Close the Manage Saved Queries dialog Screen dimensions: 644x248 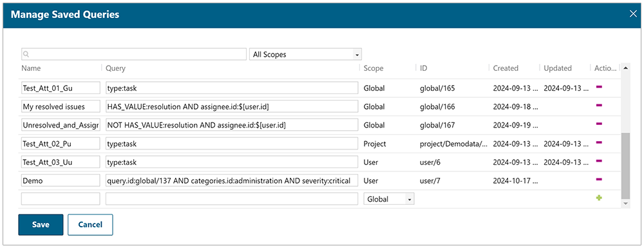[633, 14]
